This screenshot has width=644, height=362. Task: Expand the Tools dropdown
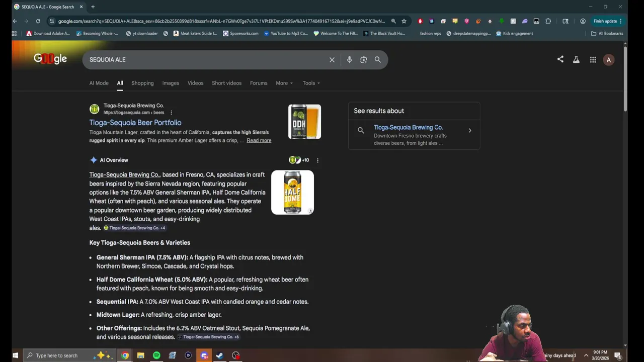click(x=311, y=83)
